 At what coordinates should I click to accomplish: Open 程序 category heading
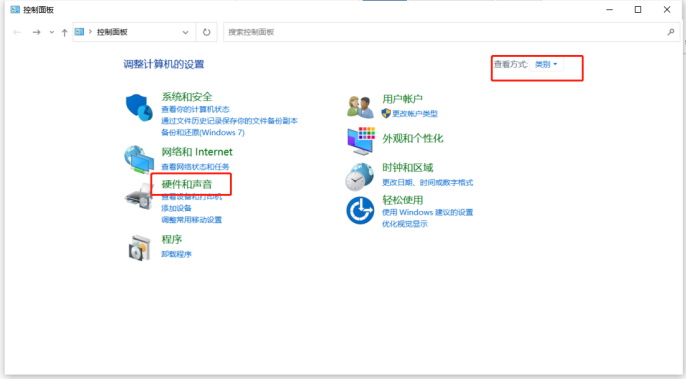tap(172, 239)
